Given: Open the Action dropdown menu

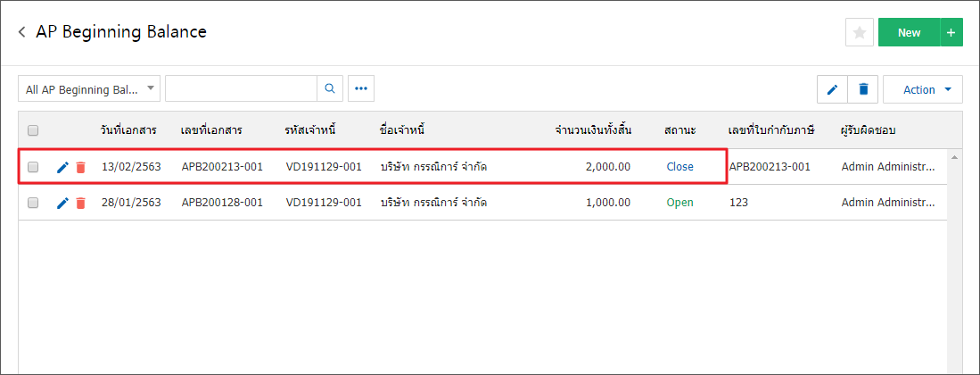Looking at the screenshot, I should coord(923,89).
